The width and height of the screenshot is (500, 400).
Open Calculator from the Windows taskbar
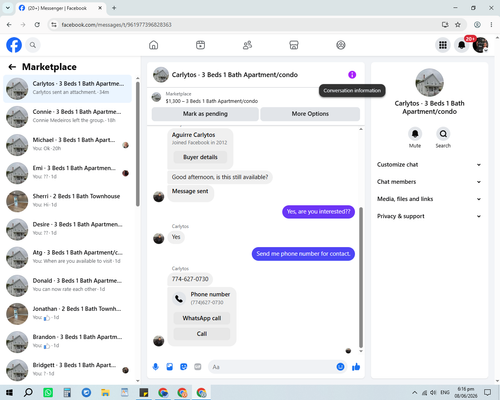[x=67, y=392]
